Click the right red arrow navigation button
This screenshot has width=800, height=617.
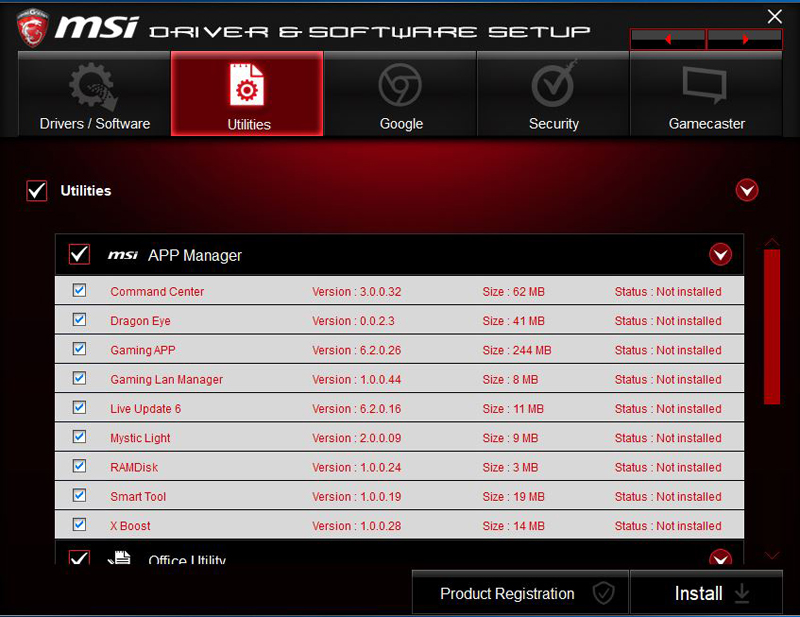point(745,39)
